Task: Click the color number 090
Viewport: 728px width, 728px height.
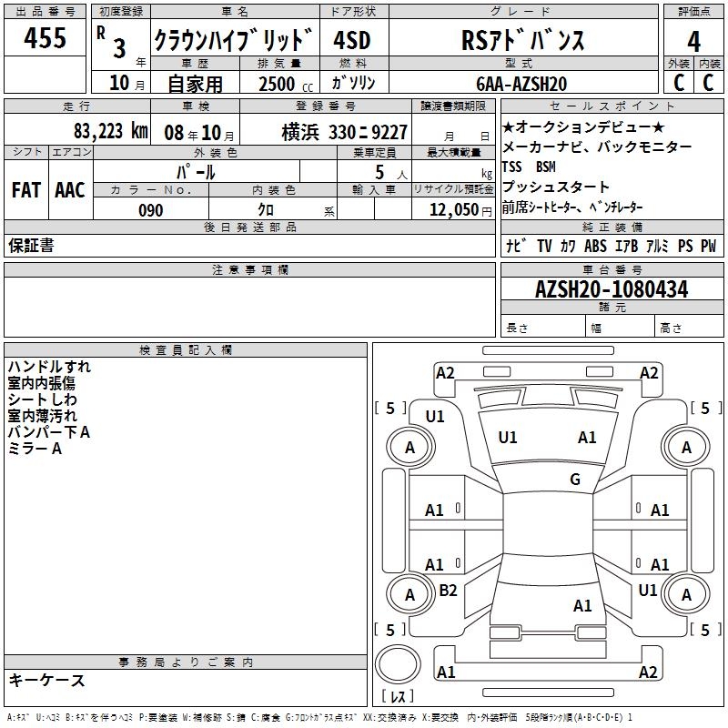Action: click(151, 210)
